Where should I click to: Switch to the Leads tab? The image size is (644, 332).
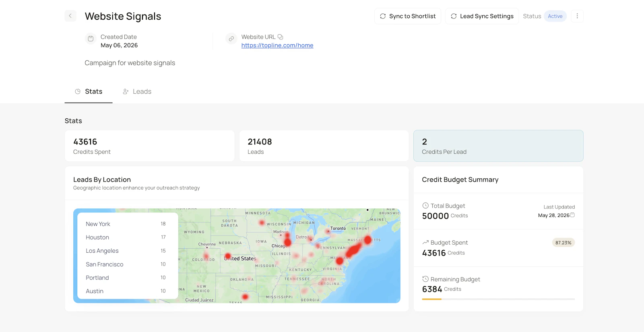[137, 92]
